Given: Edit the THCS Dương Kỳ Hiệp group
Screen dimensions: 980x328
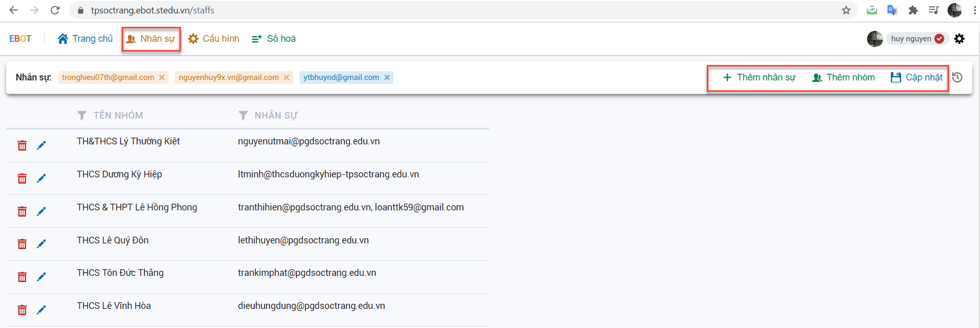Looking at the screenshot, I should click(41, 178).
